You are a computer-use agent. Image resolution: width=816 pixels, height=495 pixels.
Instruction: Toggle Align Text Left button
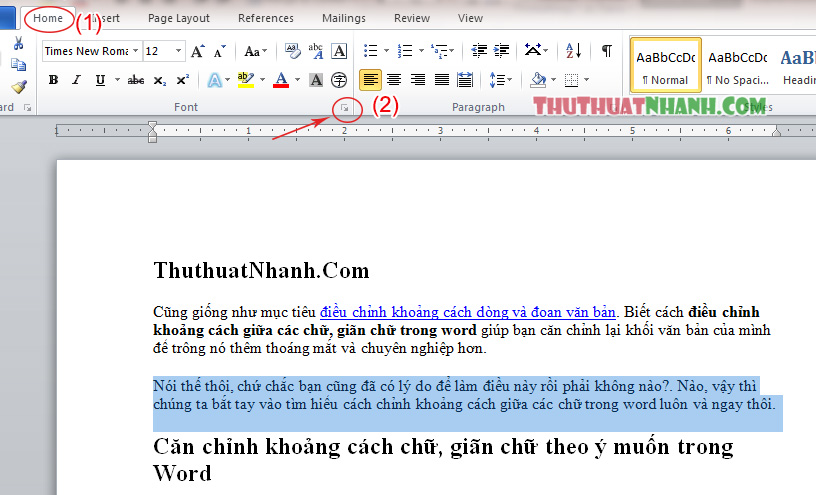tap(370, 80)
